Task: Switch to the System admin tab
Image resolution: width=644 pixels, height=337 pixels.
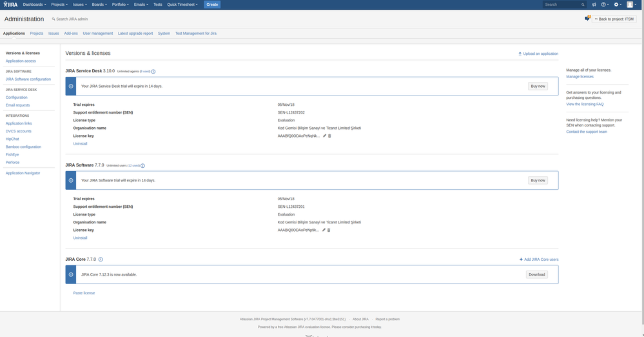Action: coord(164,34)
